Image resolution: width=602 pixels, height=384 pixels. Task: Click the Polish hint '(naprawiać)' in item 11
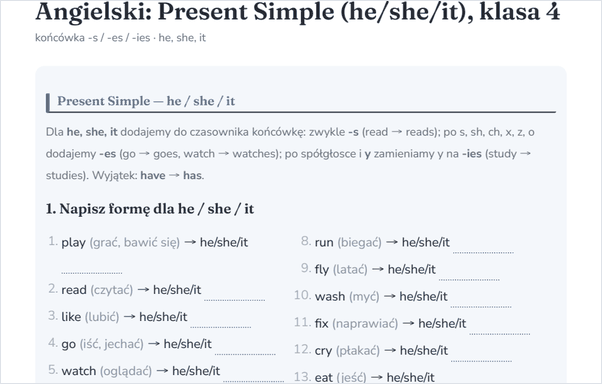(x=365, y=323)
